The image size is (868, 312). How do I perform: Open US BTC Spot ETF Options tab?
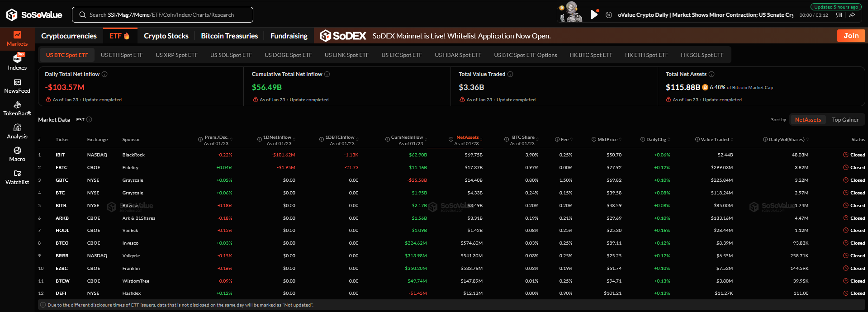click(525, 55)
